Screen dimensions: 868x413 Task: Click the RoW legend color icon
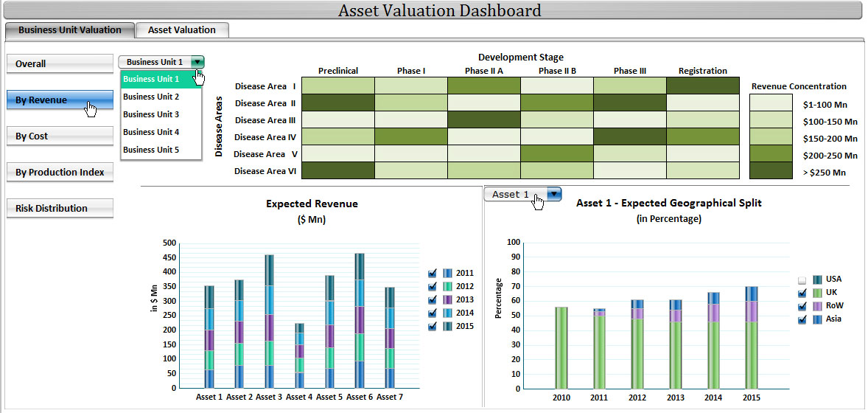[817, 306]
